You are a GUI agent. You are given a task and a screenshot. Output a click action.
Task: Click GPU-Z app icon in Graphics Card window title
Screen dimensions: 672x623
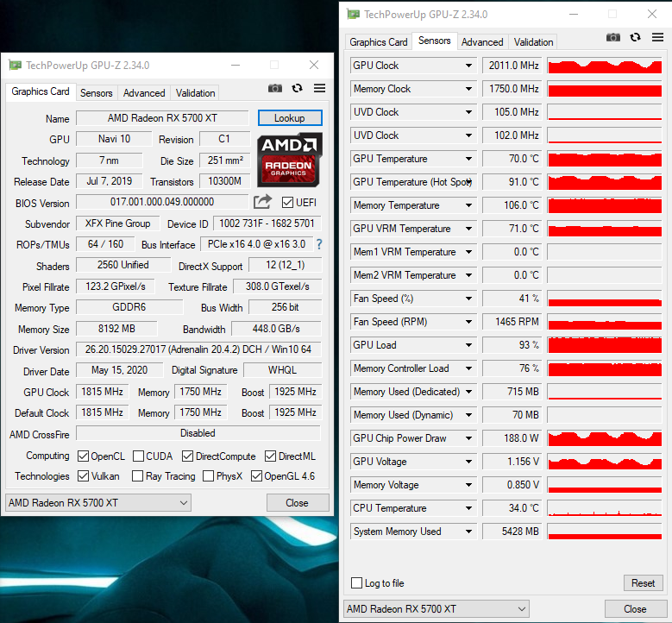coord(15,66)
